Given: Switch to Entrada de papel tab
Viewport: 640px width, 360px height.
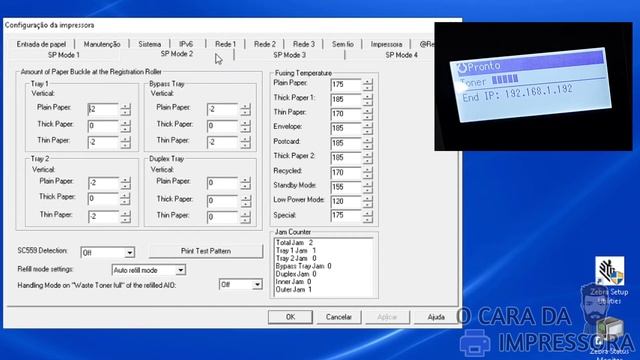Looking at the screenshot, I should 41,44.
